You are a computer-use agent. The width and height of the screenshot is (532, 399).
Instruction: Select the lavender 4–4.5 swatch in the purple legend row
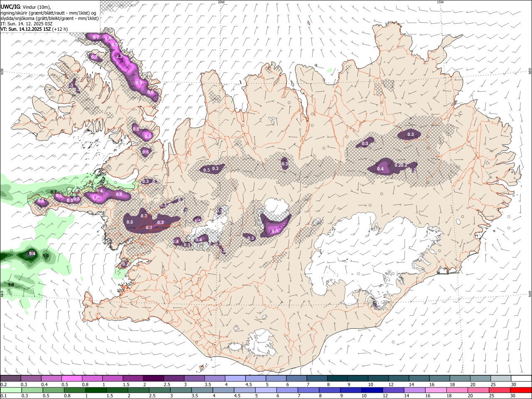coord(235,378)
